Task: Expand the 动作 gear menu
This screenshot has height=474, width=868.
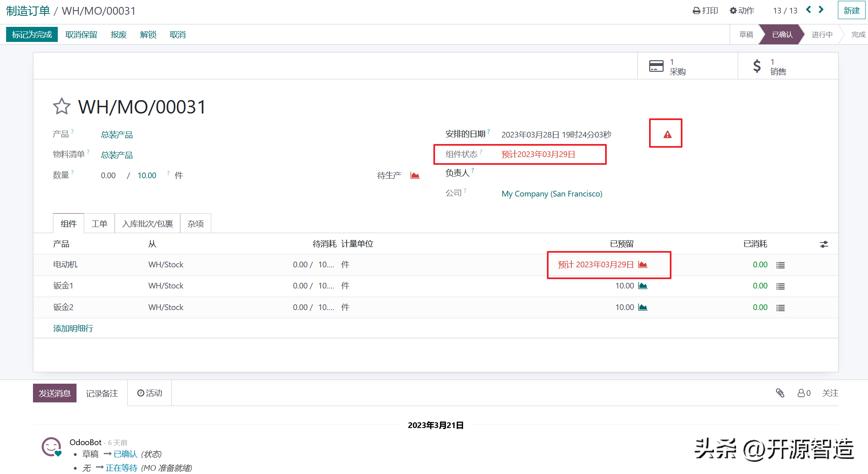Action: 742,11
